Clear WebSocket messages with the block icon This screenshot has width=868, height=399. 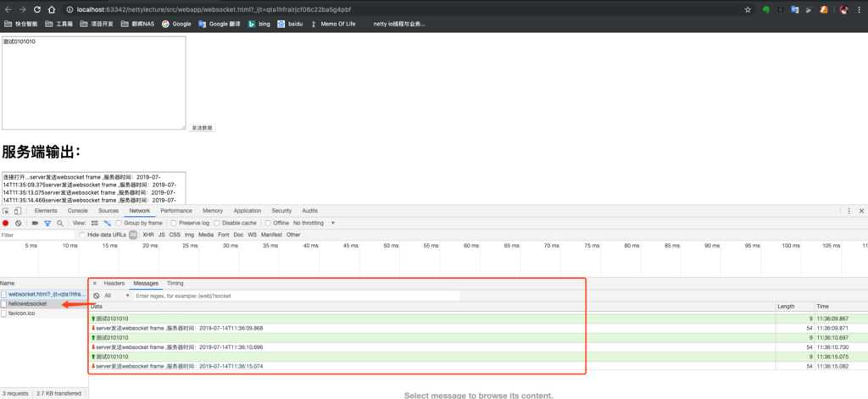(97, 296)
